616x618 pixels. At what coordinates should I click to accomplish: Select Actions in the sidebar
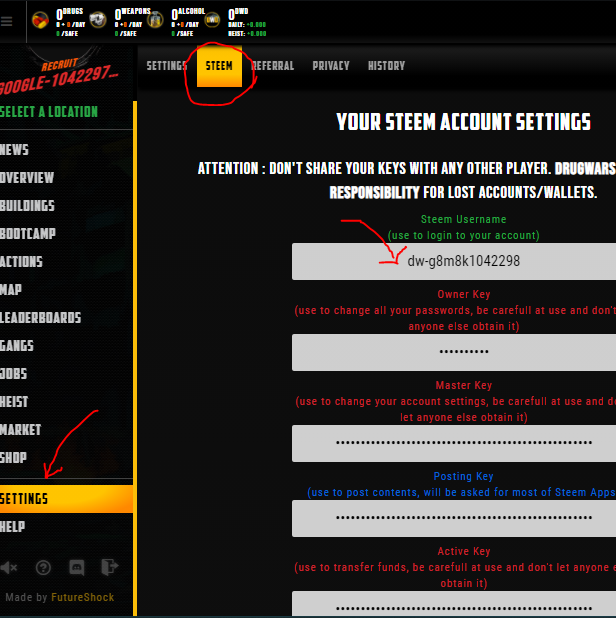(21, 262)
